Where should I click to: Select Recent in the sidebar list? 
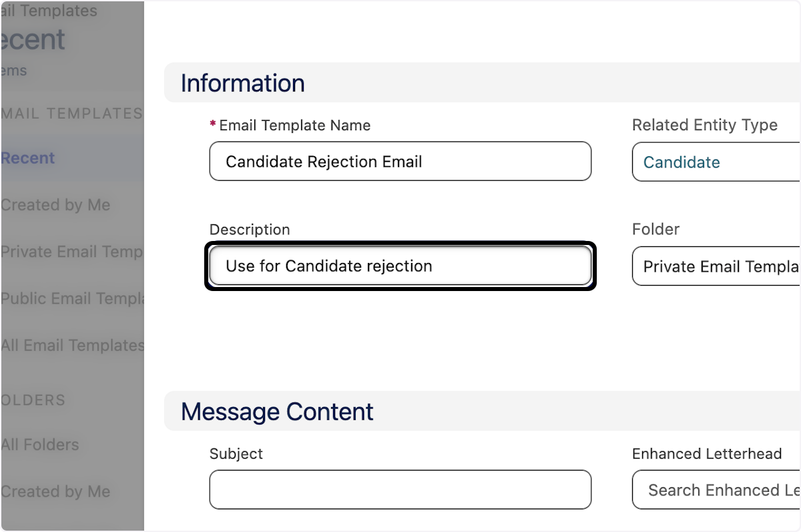[x=28, y=158]
